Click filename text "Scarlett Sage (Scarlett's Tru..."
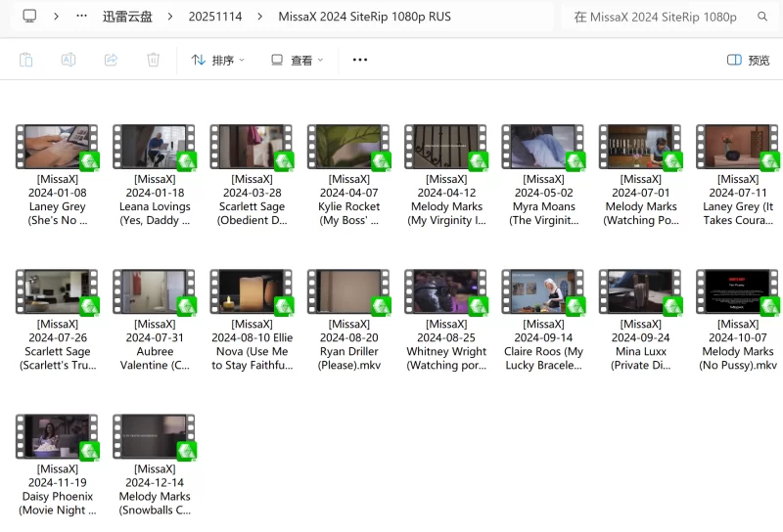783x532 pixels. pos(58,358)
